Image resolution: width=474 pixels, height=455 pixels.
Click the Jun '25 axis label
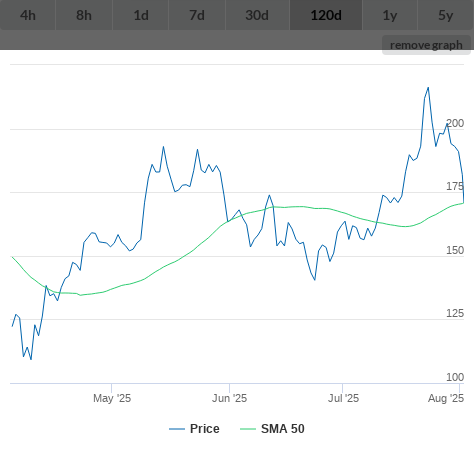[x=229, y=398]
